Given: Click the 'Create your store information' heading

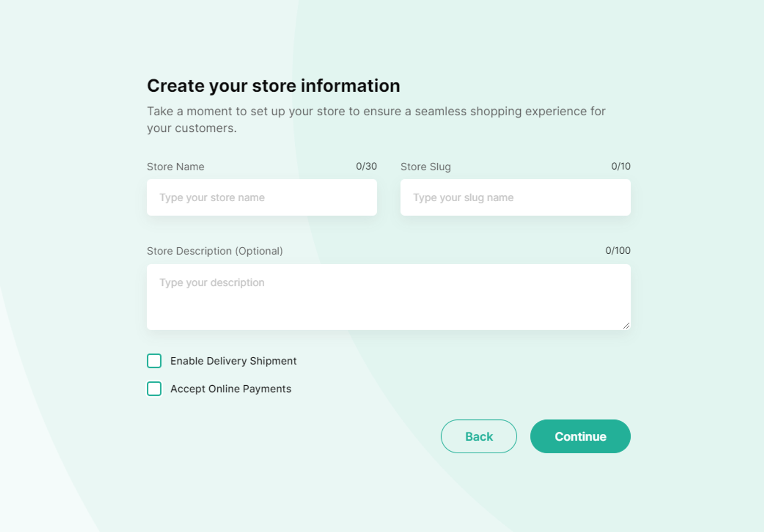Looking at the screenshot, I should 274,86.
